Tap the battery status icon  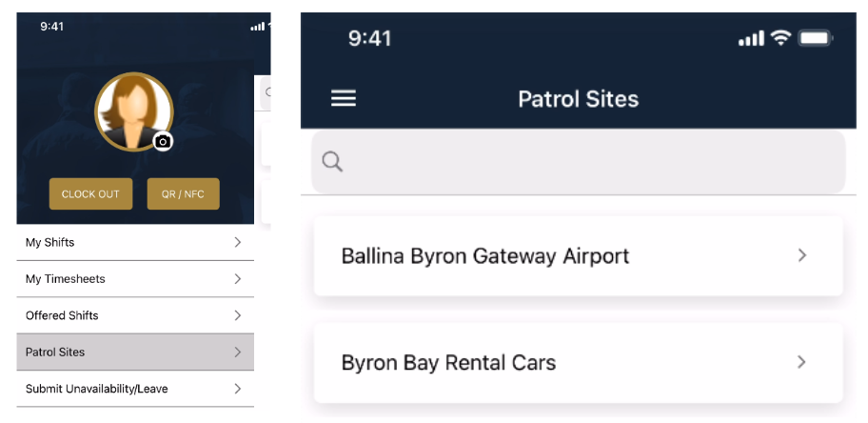815,38
